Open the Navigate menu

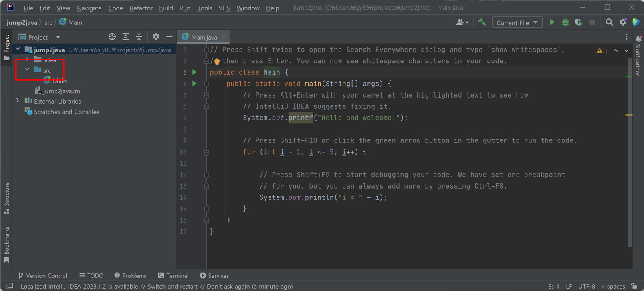(89, 8)
